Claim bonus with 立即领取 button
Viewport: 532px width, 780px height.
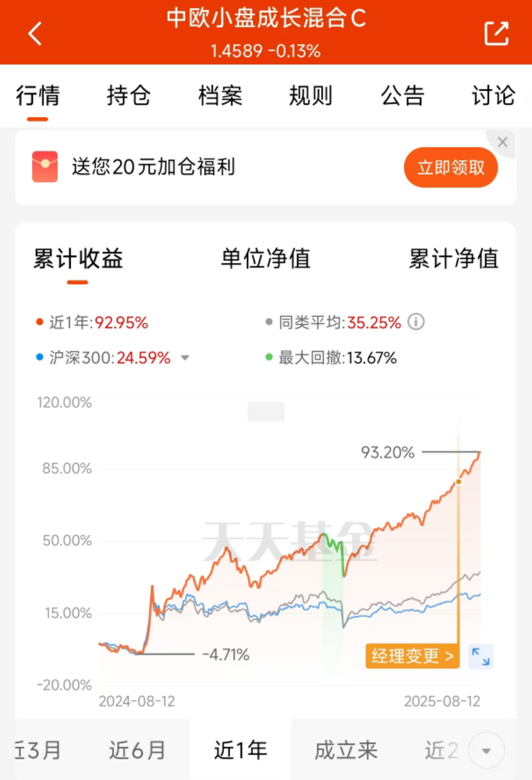[x=451, y=167]
